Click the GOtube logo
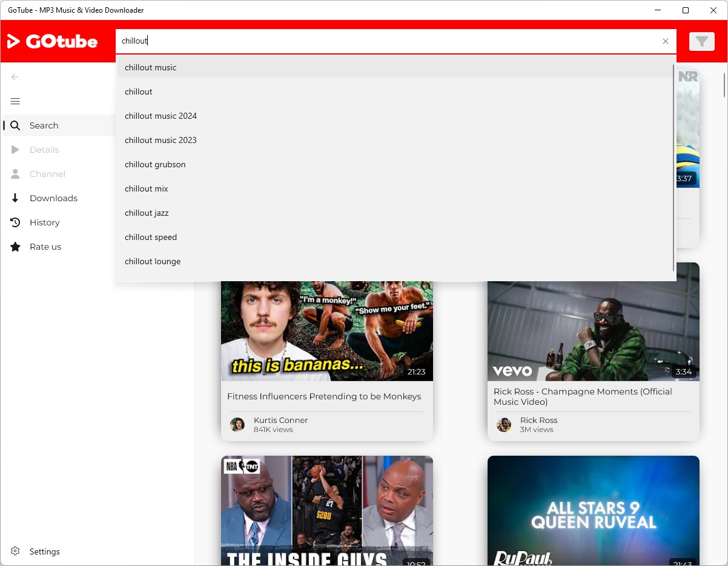The image size is (728, 566). tap(52, 41)
